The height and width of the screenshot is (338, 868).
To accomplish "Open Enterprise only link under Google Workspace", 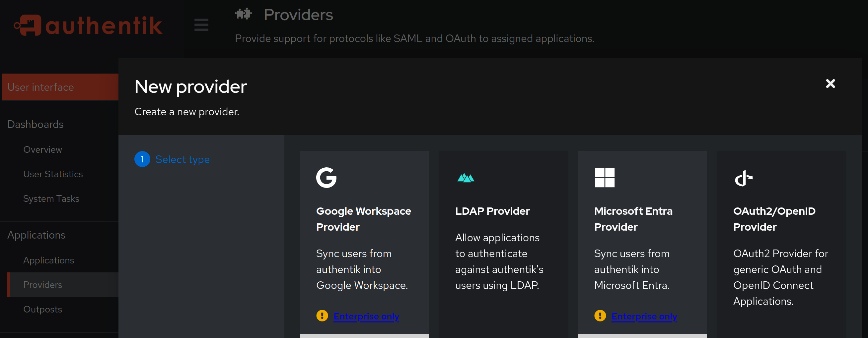I will 366,316.
